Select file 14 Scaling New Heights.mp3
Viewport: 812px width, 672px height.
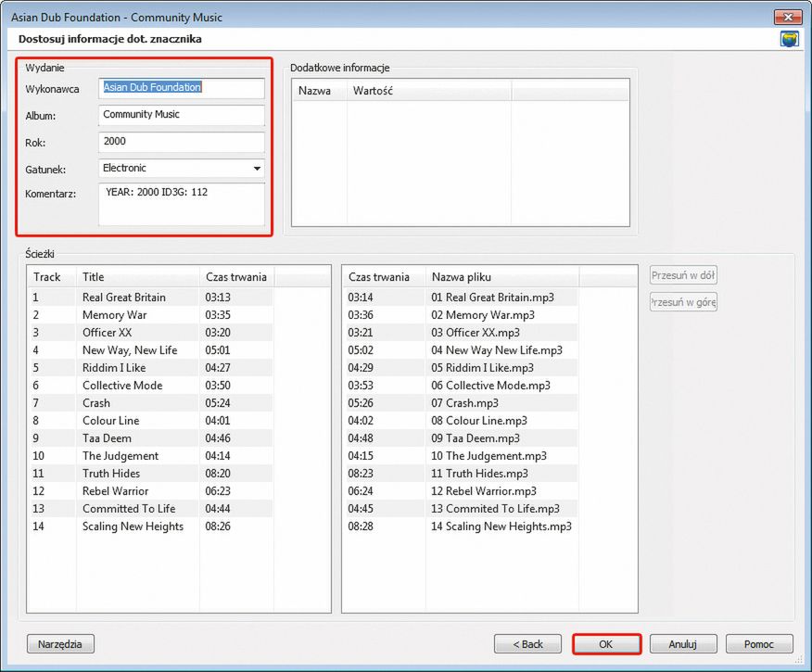pos(501,526)
